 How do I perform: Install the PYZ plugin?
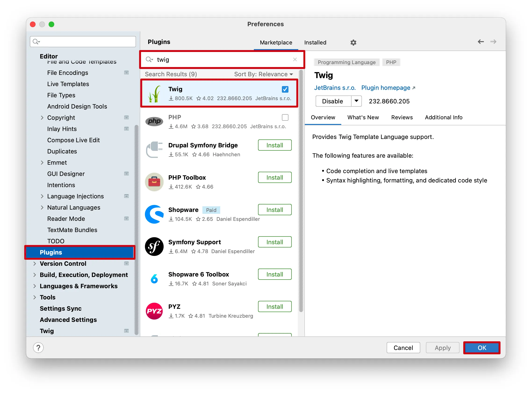(275, 307)
